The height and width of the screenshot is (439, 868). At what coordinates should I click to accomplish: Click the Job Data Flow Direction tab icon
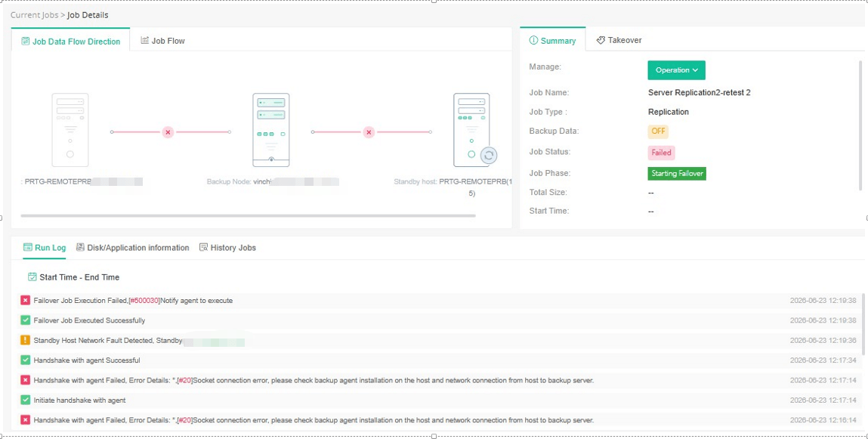26,41
